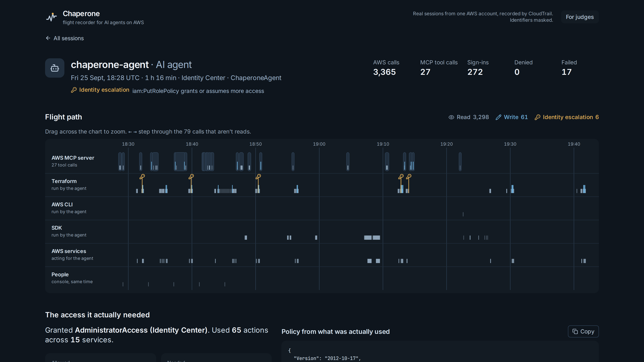Click the eye icon beside Read 3,298
644x362 pixels.
pyautogui.click(x=451, y=117)
